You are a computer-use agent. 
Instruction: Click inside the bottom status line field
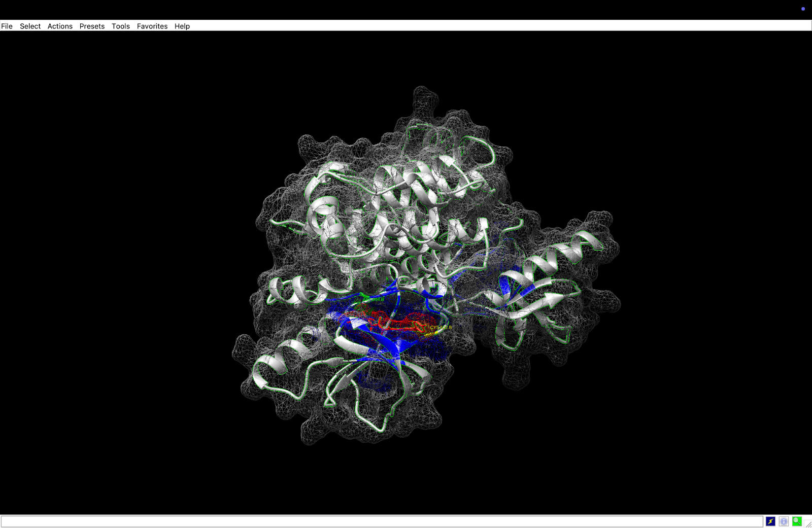381,521
